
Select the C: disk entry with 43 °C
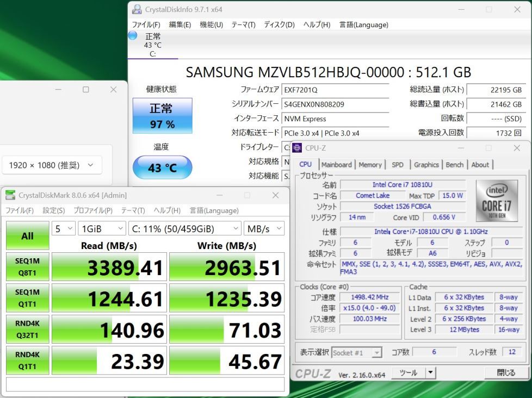[153, 45]
